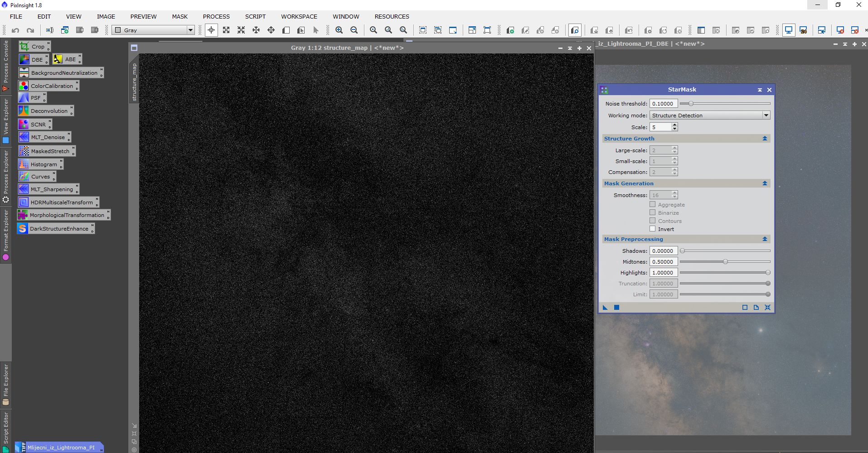Open the Working mode dropdown

[709, 116]
